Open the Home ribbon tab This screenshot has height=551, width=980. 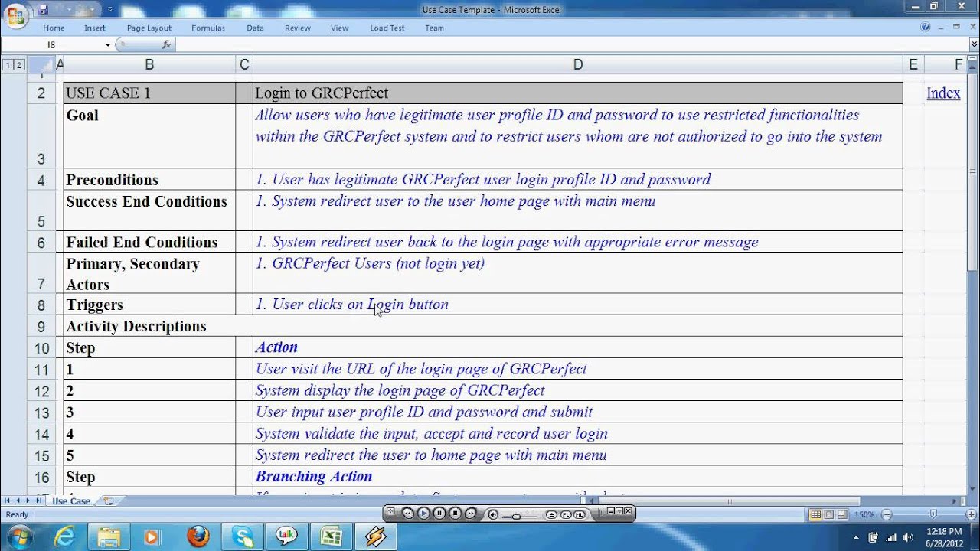point(54,28)
